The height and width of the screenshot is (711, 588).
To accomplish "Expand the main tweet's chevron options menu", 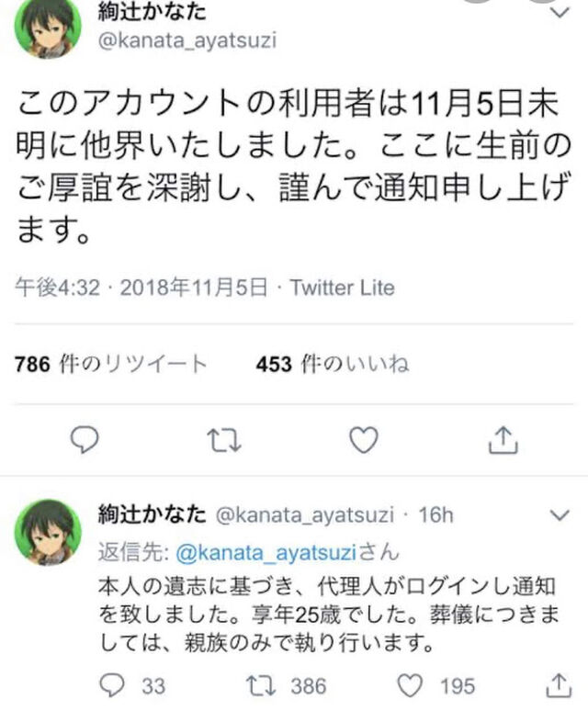I will coord(560,13).
